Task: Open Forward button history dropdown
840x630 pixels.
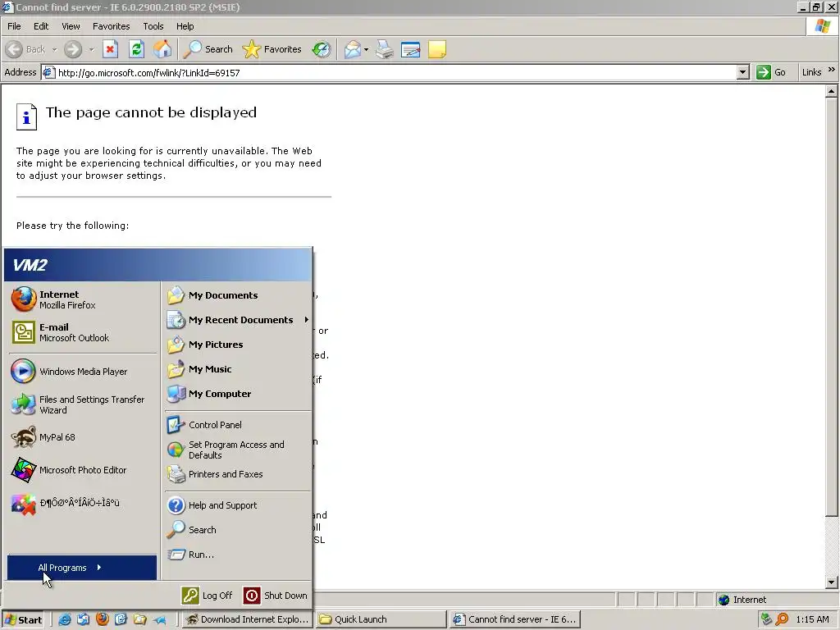Action: pos(92,49)
